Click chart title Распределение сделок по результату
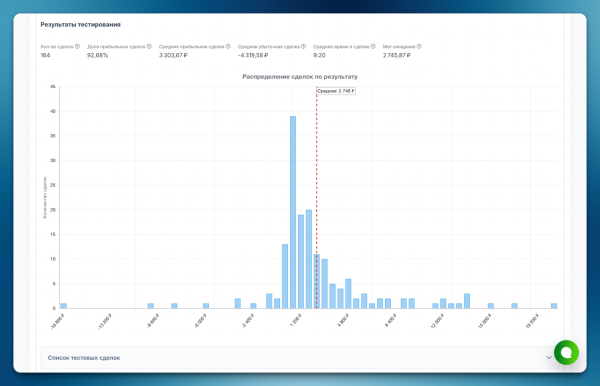The height and width of the screenshot is (386, 600). click(300, 77)
